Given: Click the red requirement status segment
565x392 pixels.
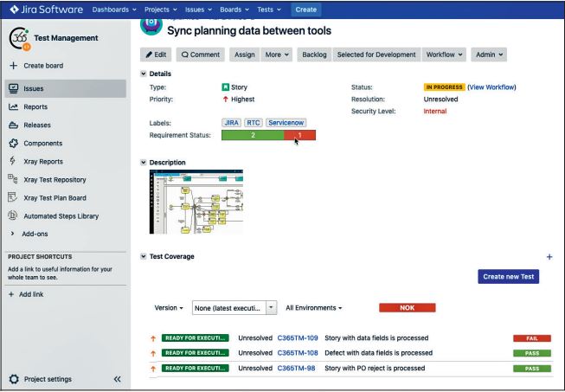Looking at the screenshot, I should tap(299, 135).
